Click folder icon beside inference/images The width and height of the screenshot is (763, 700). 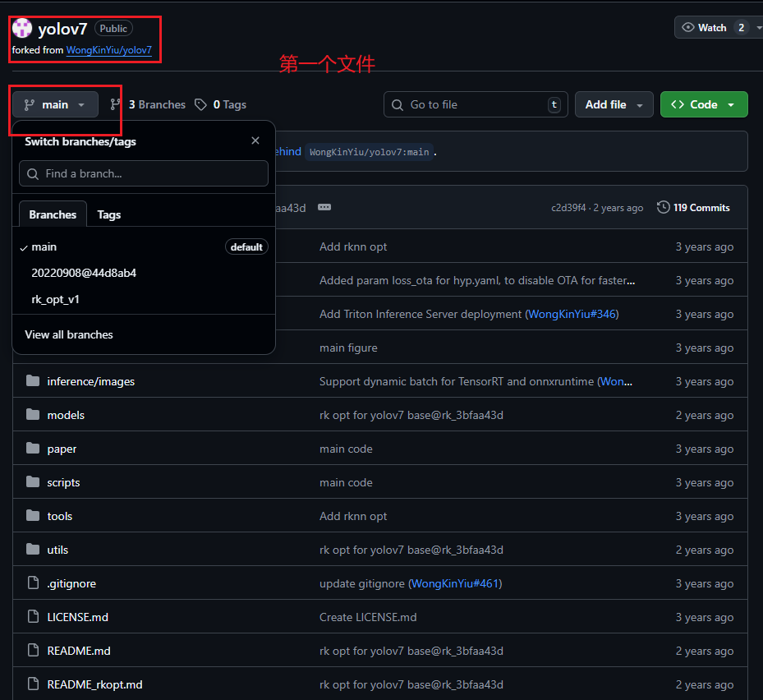click(x=33, y=380)
